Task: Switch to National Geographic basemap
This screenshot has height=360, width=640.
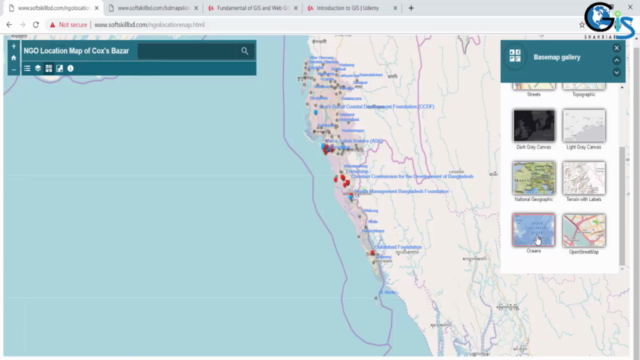Action: [534, 178]
